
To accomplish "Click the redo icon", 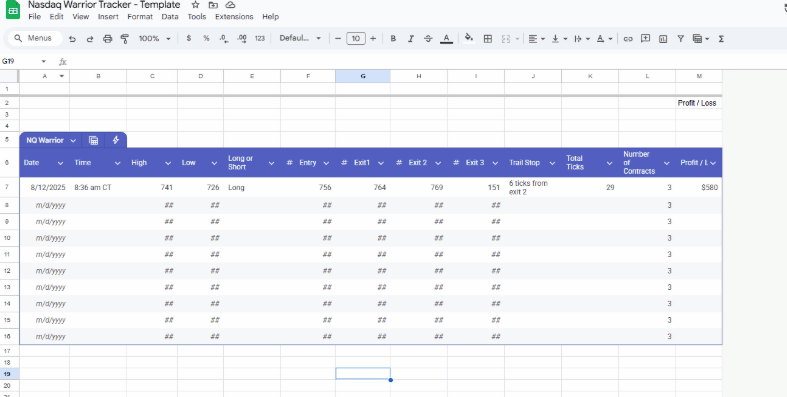I will pyautogui.click(x=90, y=39).
